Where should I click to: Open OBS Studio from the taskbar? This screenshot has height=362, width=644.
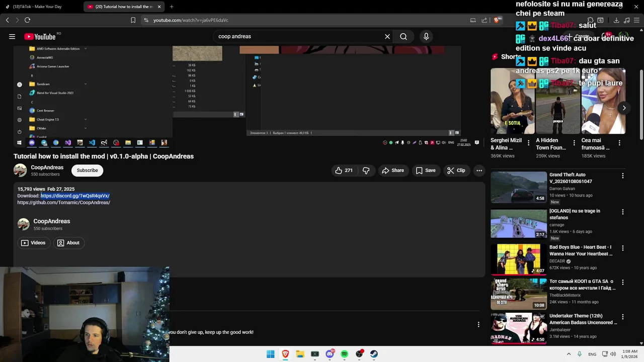click(359, 354)
